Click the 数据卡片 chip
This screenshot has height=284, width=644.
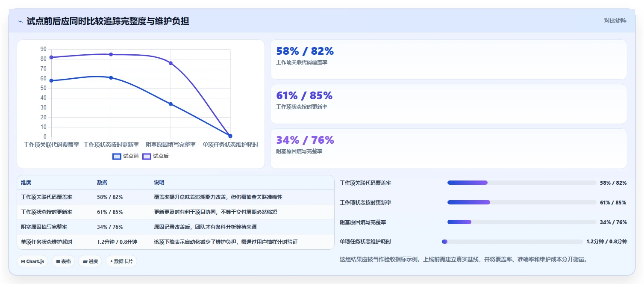pos(121,261)
